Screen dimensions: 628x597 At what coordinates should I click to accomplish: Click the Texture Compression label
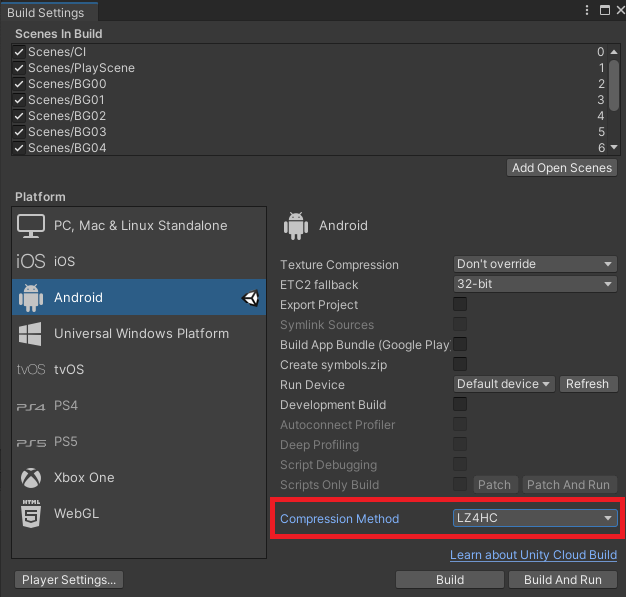339,265
